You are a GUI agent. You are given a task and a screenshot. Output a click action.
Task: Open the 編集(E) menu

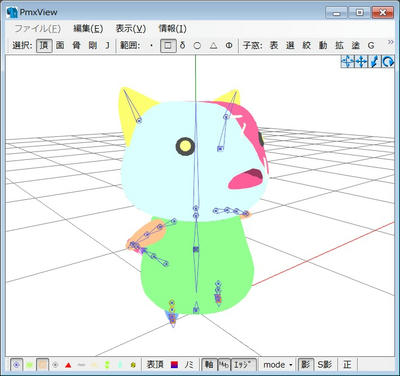pyautogui.click(x=88, y=29)
